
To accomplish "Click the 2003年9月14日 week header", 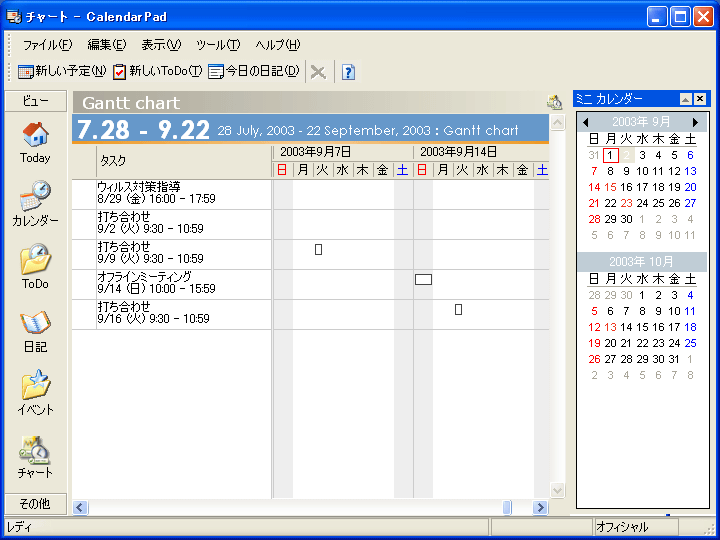I will point(481,152).
